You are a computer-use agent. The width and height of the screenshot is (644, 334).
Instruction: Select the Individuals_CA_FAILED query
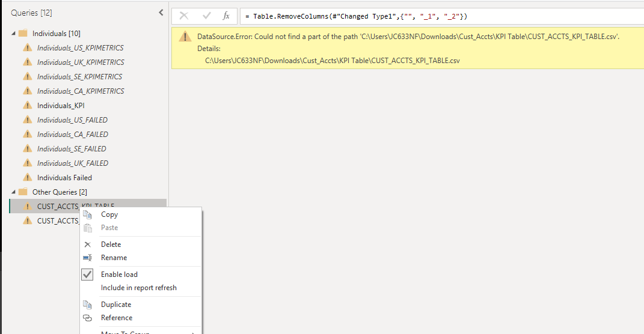[73, 134]
